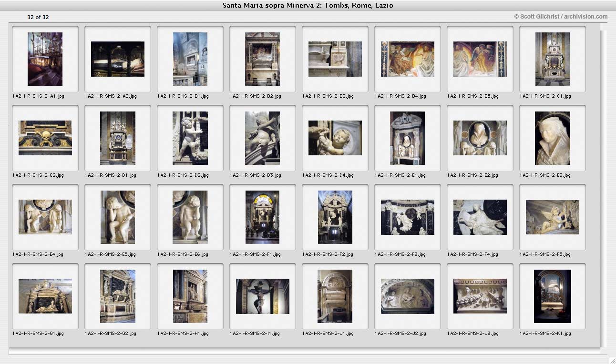Viewport: 616px width, 364px height.
Task: Open cherub thumbnail 1A2-I-R-SMS-2-D4.jpg
Action: click(x=335, y=138)
